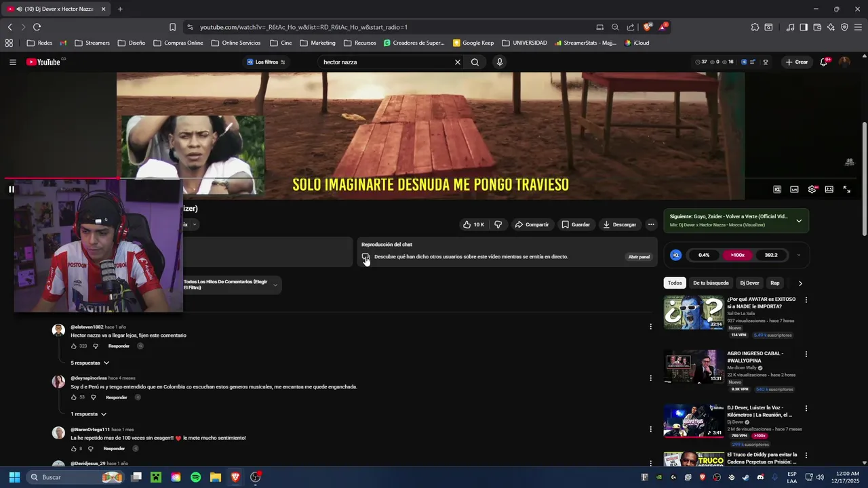Image resolution: width=868 pixels, height=488 pixels.
Task: Expand 5 respuestas under first comment
Action: [x=90, y=363]
